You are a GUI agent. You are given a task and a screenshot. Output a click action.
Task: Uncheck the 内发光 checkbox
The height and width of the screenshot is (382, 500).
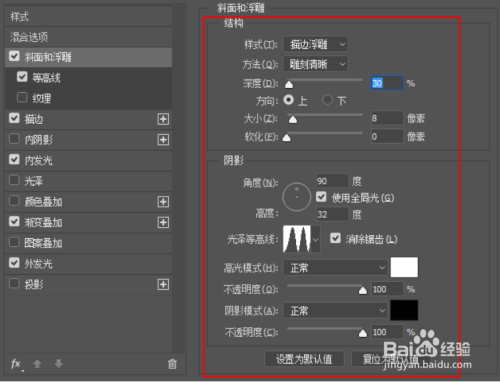(x=14, y=159)
